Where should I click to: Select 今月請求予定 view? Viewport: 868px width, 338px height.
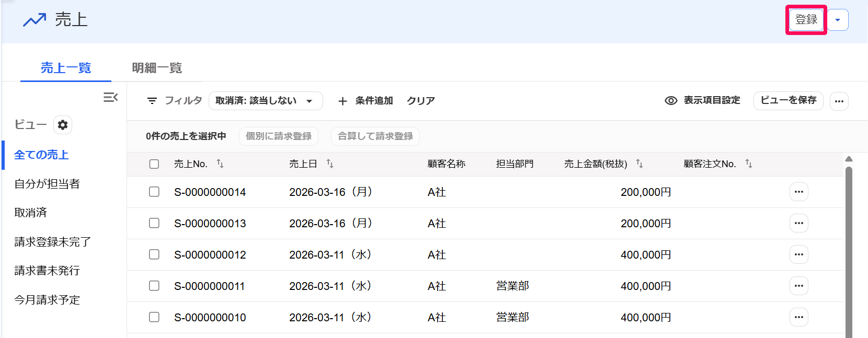(47, 300)
